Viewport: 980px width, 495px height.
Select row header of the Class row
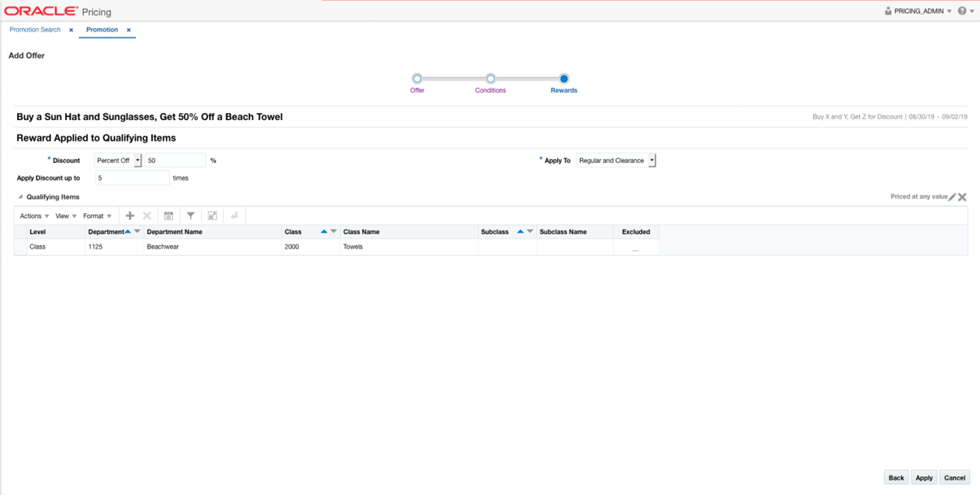click(20, 247)
